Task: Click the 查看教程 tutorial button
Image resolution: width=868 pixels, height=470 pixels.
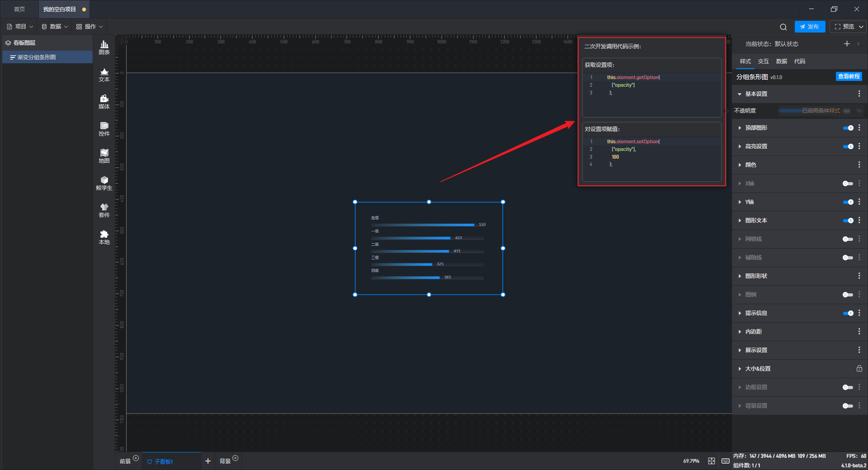Action: pyautogui.click(x=849, y=76)
